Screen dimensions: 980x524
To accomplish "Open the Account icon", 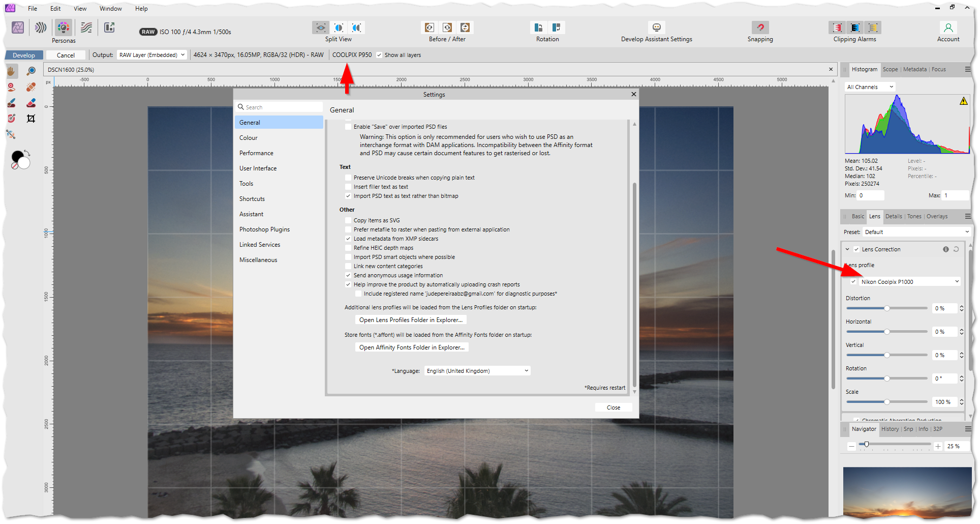I will point(948,27).
